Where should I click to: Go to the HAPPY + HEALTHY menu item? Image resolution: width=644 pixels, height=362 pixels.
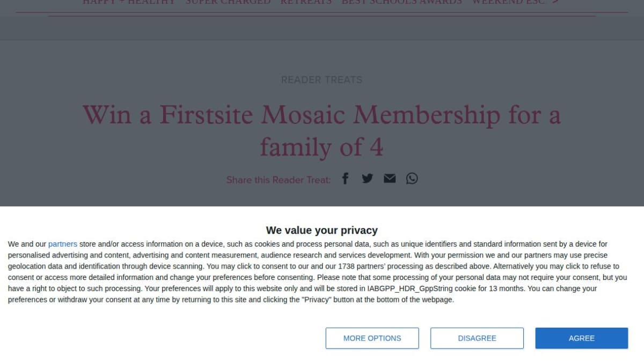click(x=129, y=2)
